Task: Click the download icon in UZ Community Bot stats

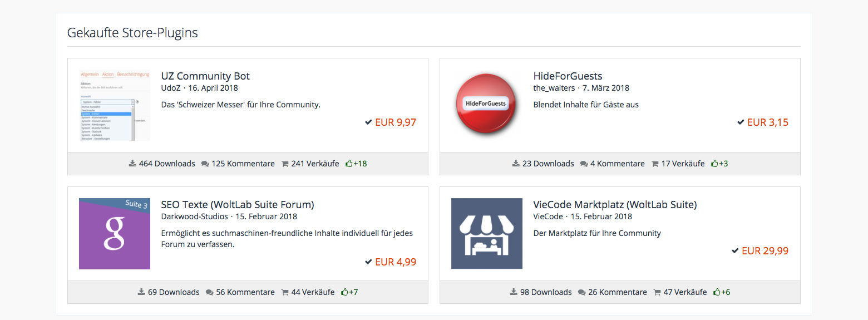Action: tap(132, 164)
